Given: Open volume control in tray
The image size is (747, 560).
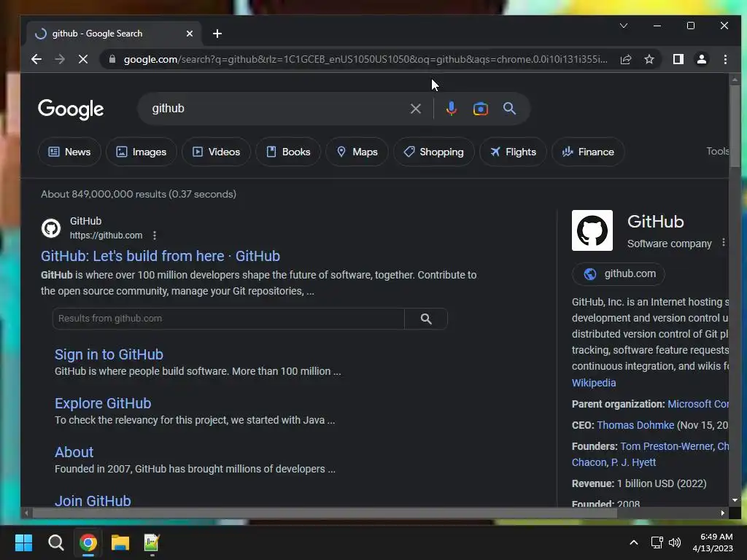Looking at the screenshot, I should pos(675,542).
